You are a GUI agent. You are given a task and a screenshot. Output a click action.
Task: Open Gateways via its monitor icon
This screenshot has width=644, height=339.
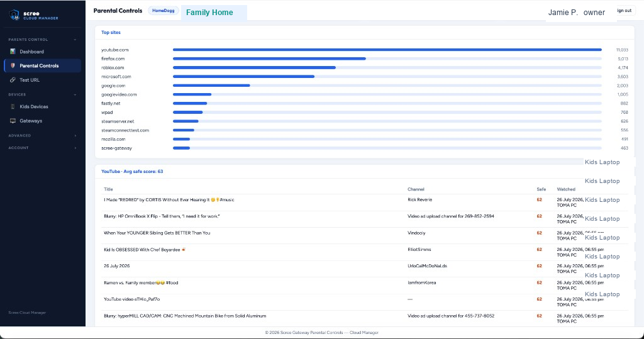[x=13, y=121]
